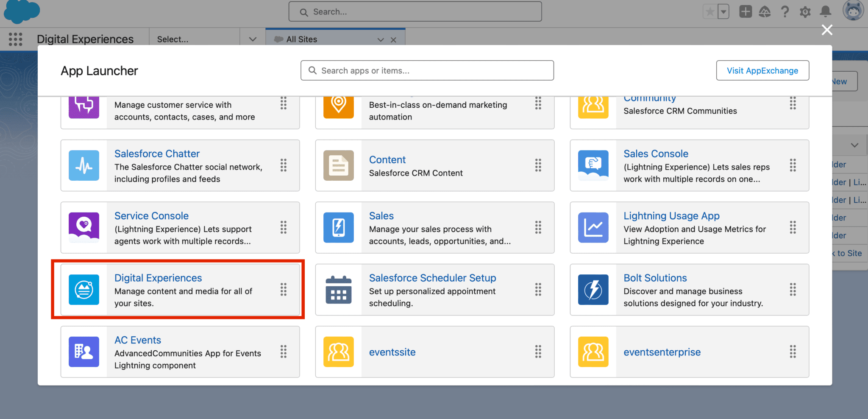Click the Digital Experiences header label

point(86,39)
